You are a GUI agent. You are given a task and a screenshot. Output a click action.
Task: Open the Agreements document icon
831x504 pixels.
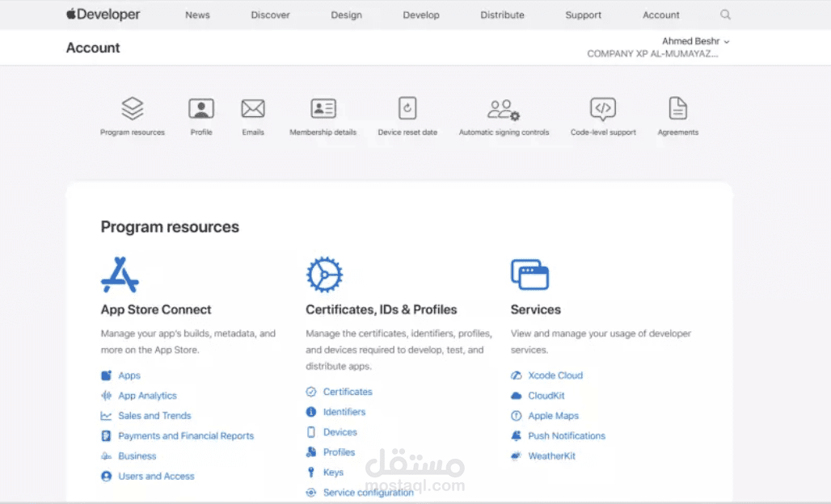click(678, 108)
